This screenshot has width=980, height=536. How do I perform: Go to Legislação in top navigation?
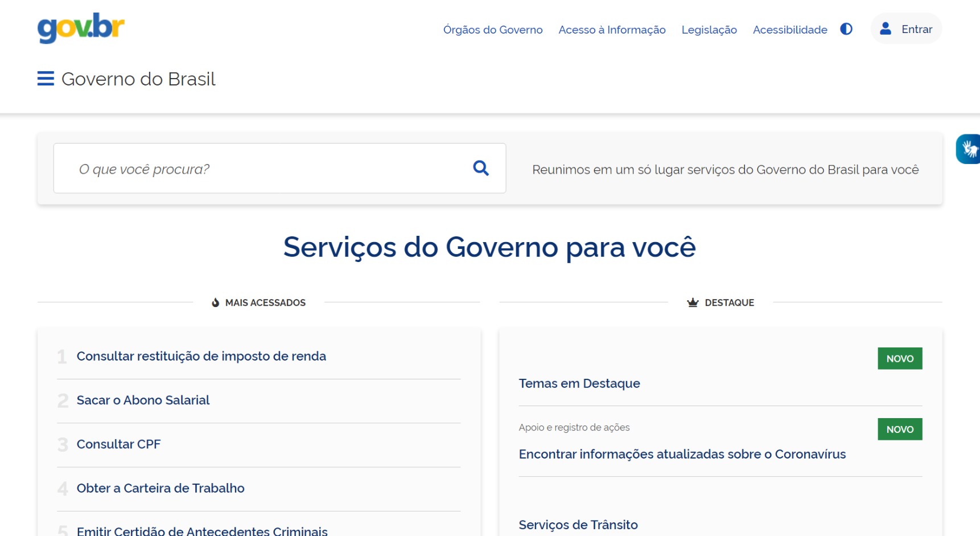point(709,30)
